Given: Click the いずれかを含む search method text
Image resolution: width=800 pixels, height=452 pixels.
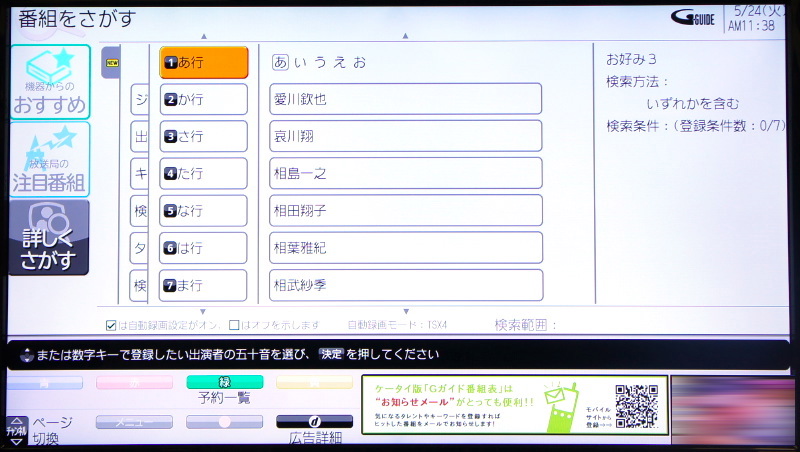Looking at the screenshot, I should point(692,104).
